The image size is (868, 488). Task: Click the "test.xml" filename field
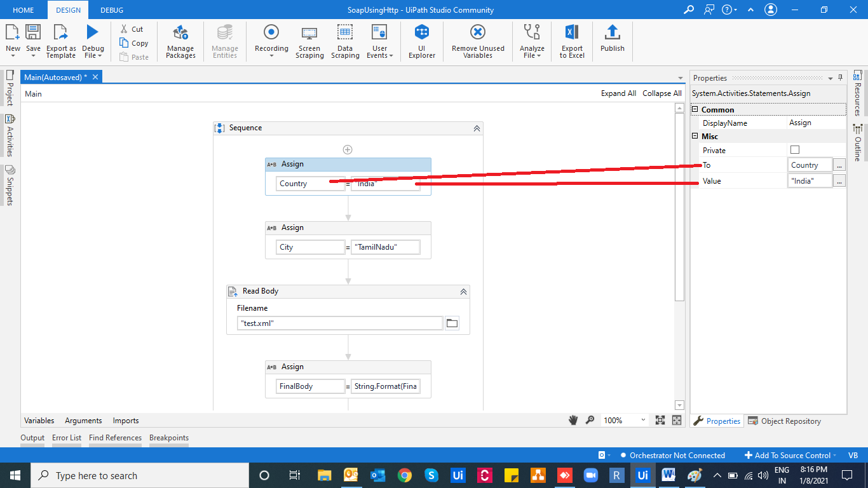click(x=340, y=323)
